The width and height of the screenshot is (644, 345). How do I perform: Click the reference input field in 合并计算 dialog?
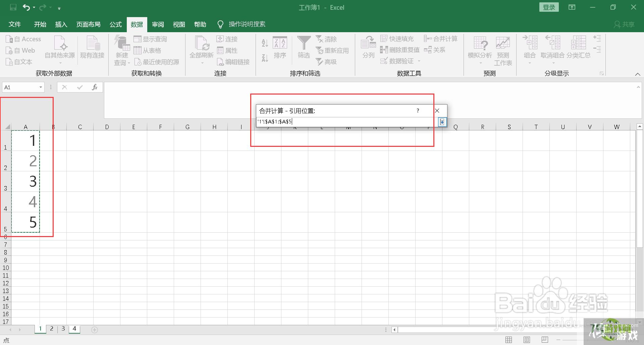click(x=347, y=122)
